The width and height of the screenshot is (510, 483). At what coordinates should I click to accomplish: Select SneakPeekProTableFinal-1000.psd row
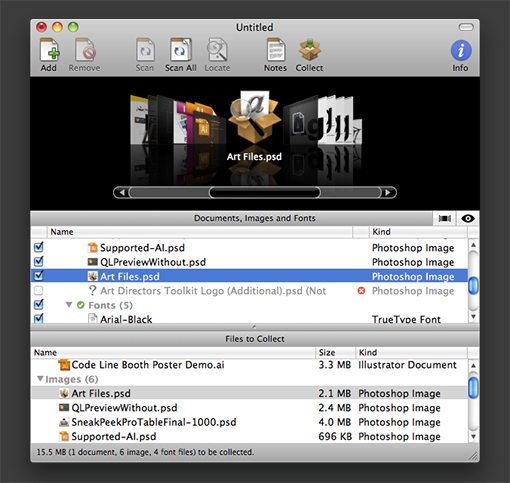(249, 422)
